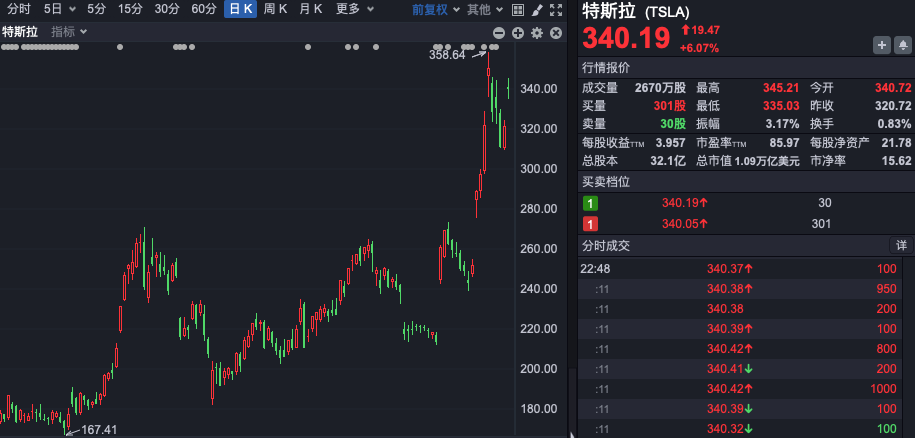This screenshot has width=915, height=438.
Task: Click the 每股收益 3.957 value
Action: click(670, 142)
